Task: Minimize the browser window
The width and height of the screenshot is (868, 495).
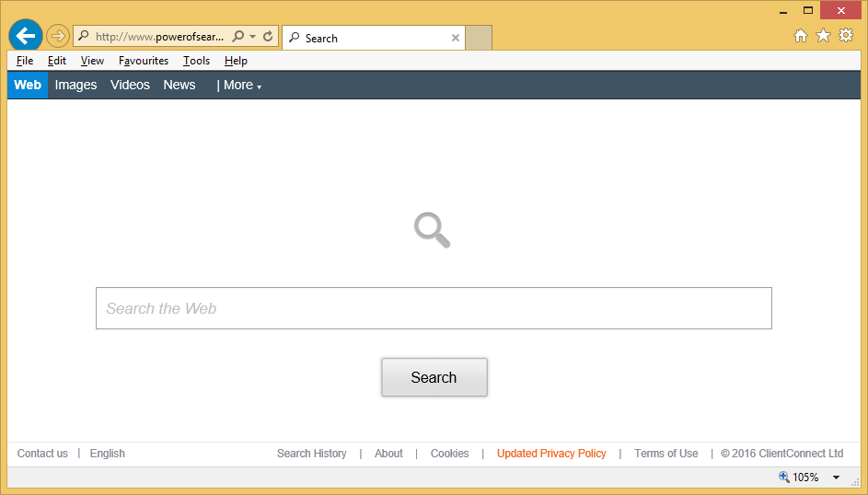Action: click(783, 11)
